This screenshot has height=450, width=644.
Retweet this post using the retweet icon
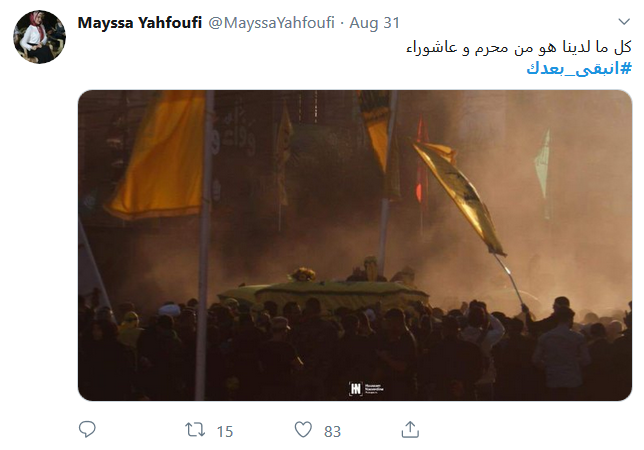tap(195, 430)
